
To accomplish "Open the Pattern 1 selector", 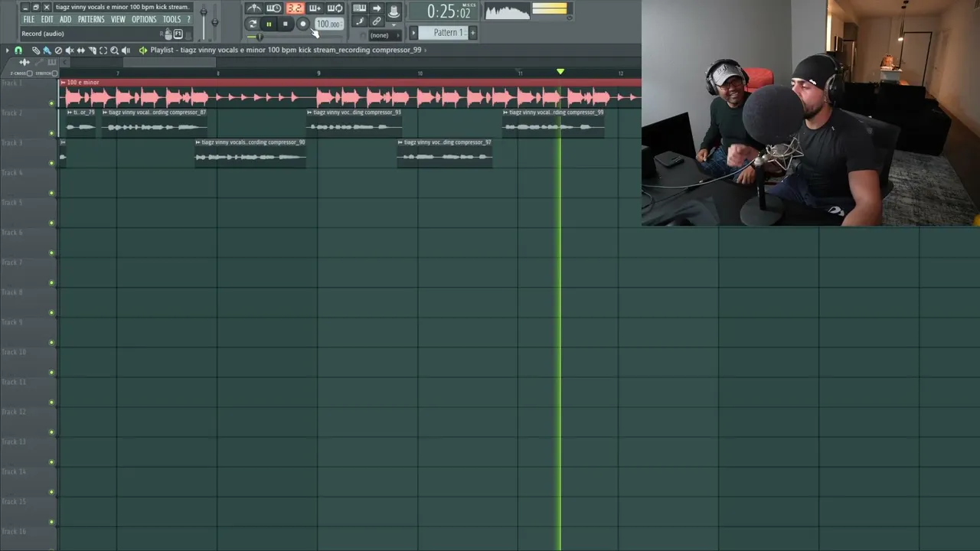I will [443, 32].
